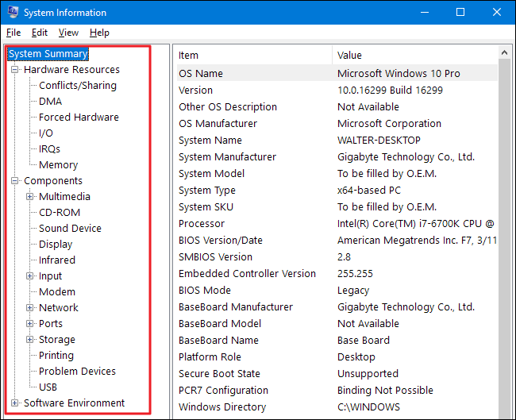Open the Problem Devices category
Screen dimensions: 516x420
[77, 372]
